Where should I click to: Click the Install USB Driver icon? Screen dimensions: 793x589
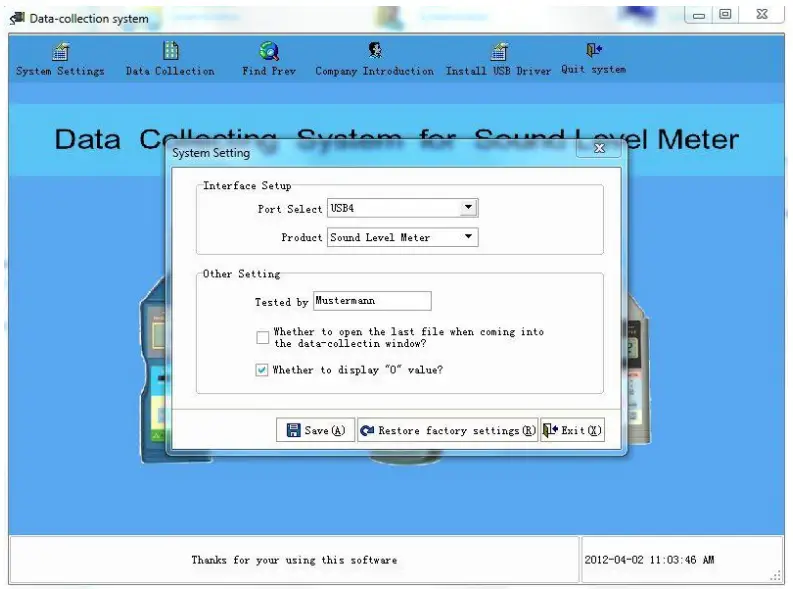pyautogui.click(x=499, y=51)
